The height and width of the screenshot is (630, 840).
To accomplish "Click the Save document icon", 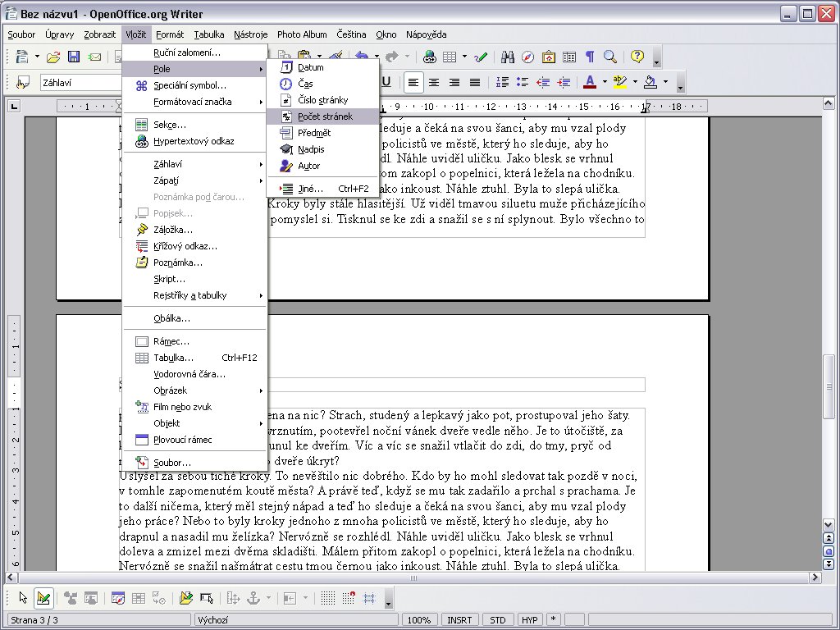I will [x=73, y=57].
